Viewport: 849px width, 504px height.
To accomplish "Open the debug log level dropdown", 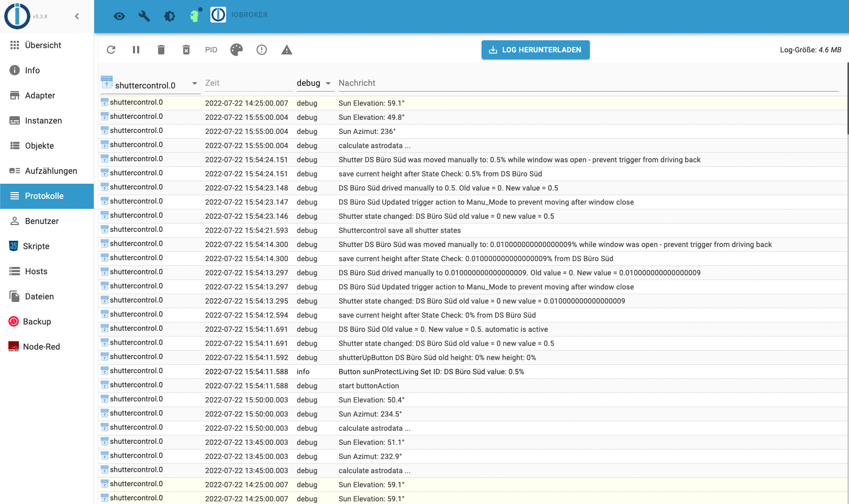I will pyautogui.click(x=314, y=83).
